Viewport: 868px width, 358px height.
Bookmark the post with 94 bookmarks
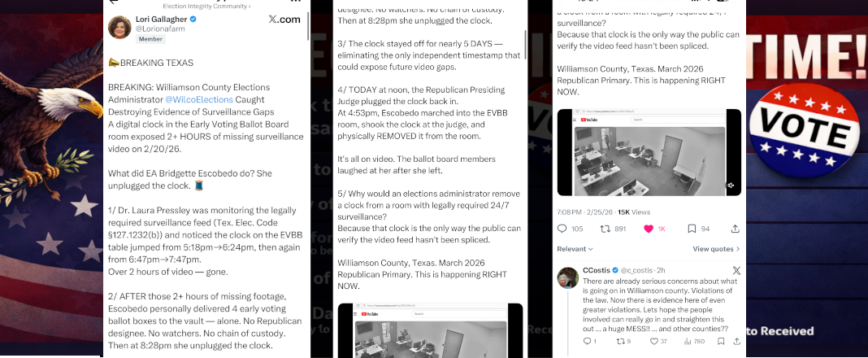(699, 229)
